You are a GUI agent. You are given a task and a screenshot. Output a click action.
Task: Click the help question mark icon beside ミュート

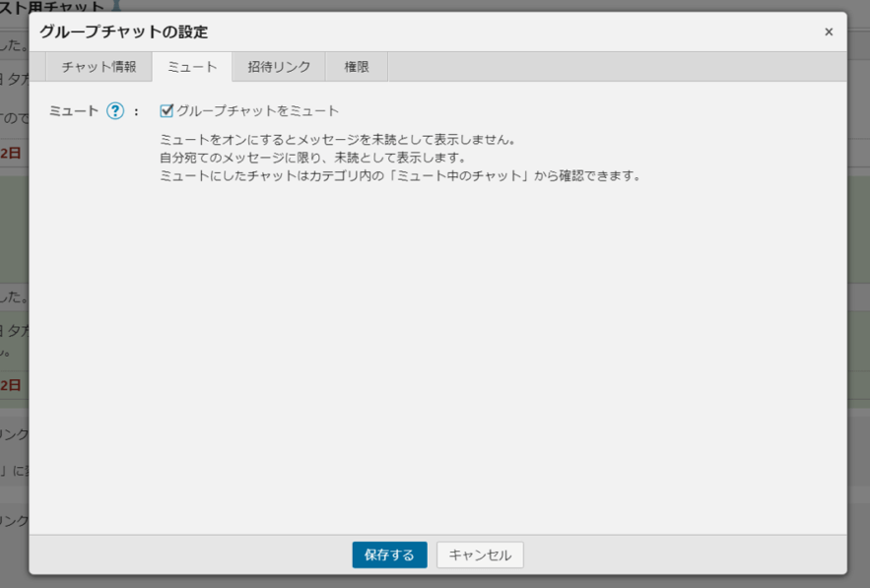tap(115, 111)
